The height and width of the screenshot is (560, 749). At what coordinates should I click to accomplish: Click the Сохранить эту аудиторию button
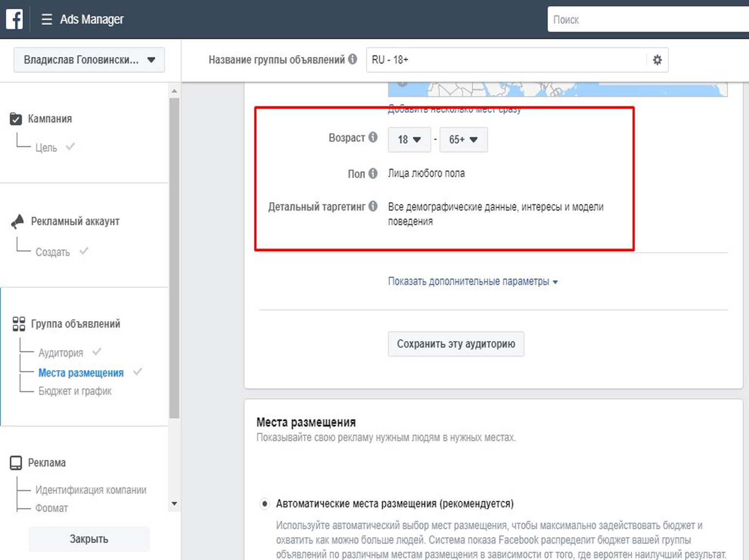pos(456,344)
